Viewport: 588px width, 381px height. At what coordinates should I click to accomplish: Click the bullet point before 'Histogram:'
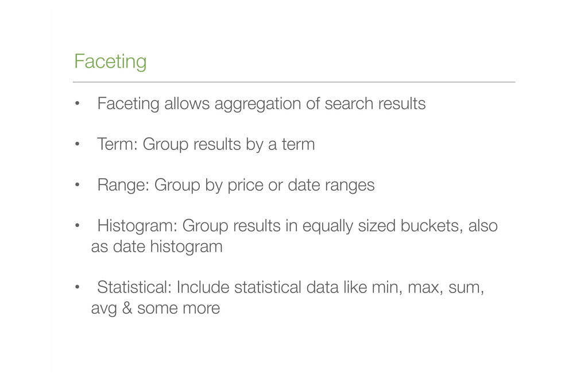[78, 225]
